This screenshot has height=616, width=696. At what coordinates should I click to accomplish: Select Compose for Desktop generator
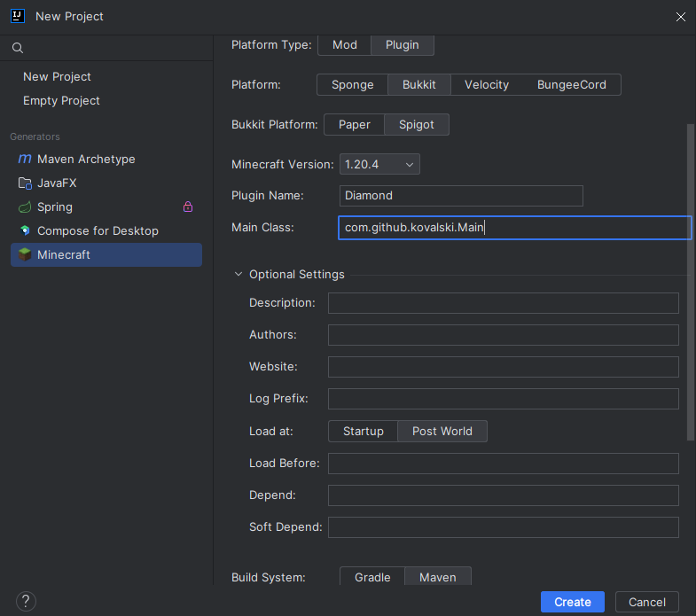(x=106, y=230)
